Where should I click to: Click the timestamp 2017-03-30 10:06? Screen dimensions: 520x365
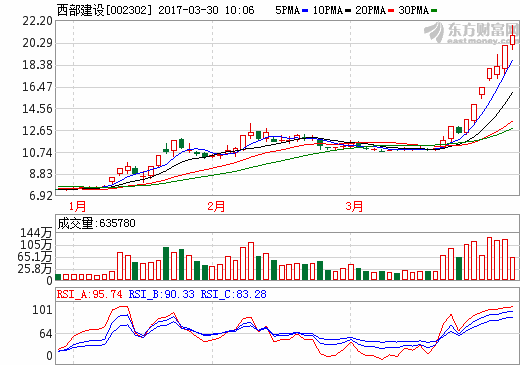coord(206,10)
